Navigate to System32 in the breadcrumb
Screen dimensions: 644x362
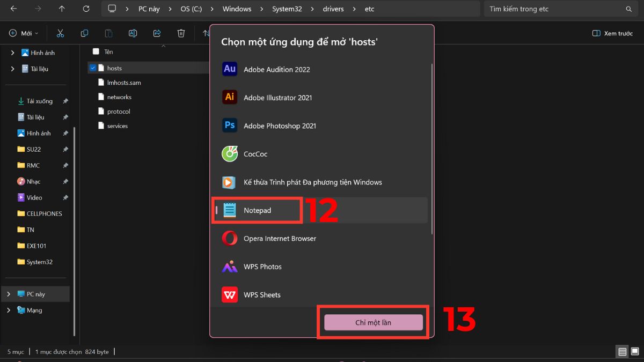click(x=288, y=9)
